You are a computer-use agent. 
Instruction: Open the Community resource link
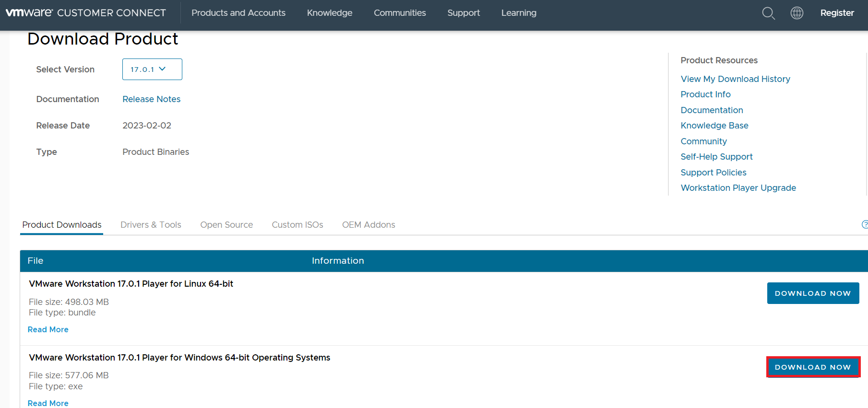point(703,141)
